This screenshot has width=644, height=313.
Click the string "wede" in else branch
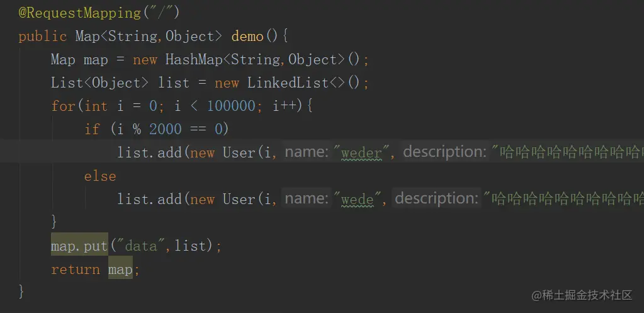coord(358,199)
